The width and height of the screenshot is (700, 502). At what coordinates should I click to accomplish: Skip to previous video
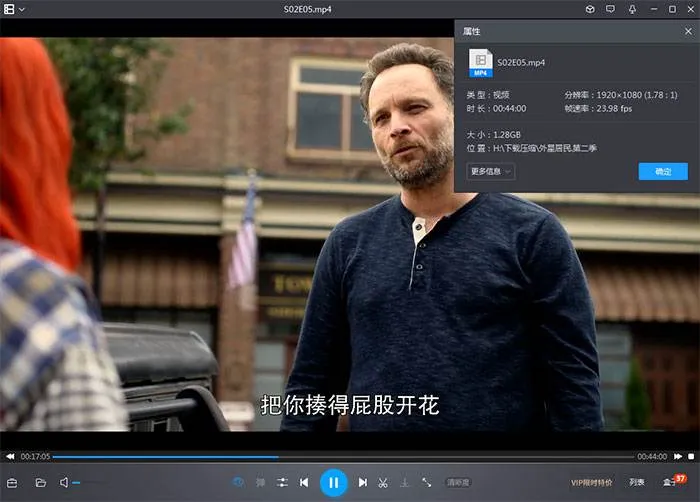(304, 483)
